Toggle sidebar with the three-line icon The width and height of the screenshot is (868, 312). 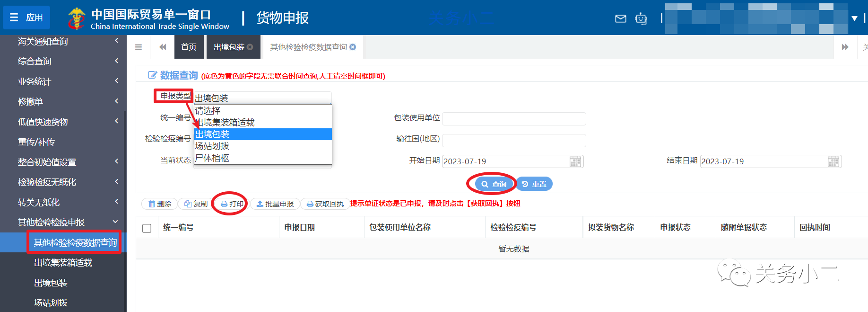[139, 47]
